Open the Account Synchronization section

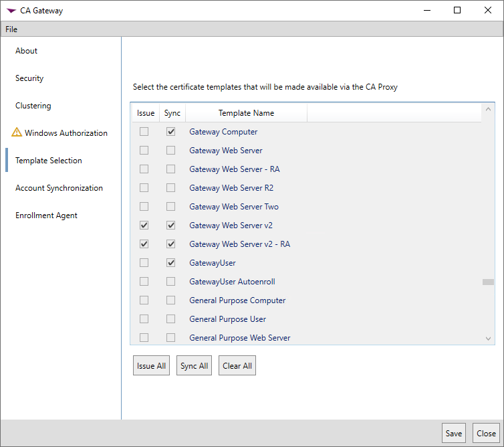(59, 188)
